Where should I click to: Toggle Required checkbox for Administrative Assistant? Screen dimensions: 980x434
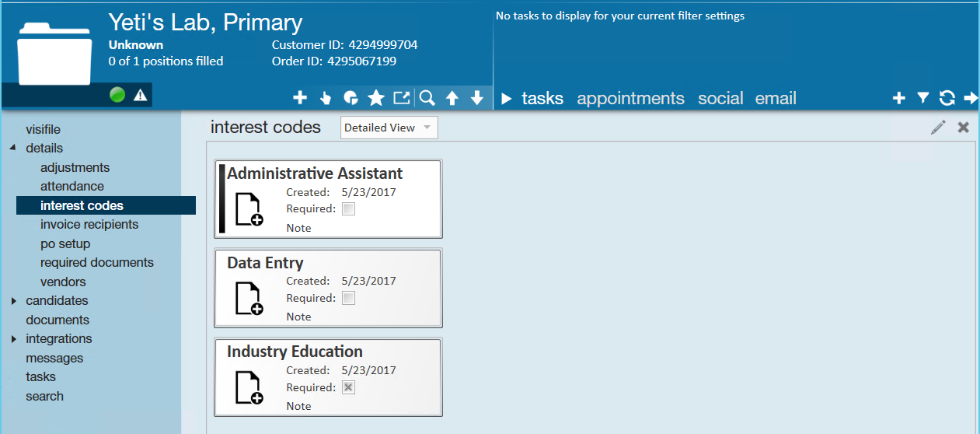[348, 208]
